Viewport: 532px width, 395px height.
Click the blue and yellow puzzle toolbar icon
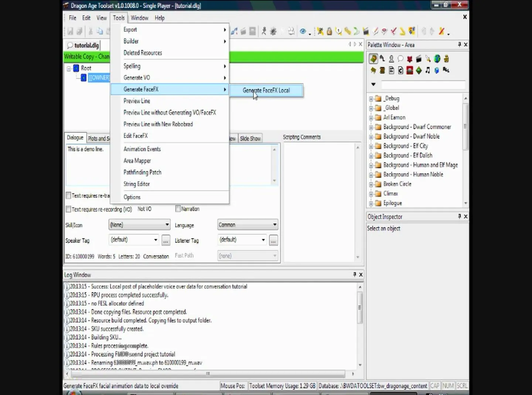[x=412, y=31]
